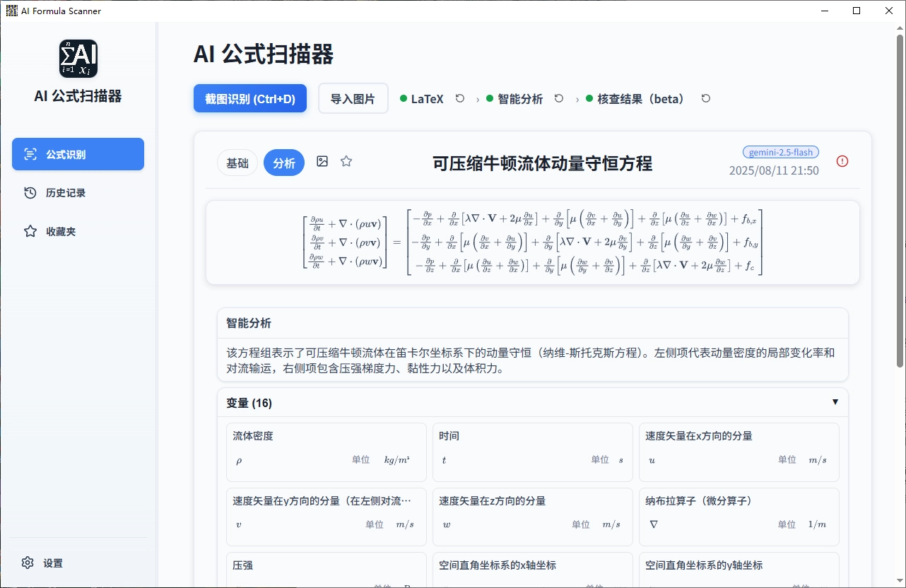Select the 时间 variable card

click(x=533, y=452)
